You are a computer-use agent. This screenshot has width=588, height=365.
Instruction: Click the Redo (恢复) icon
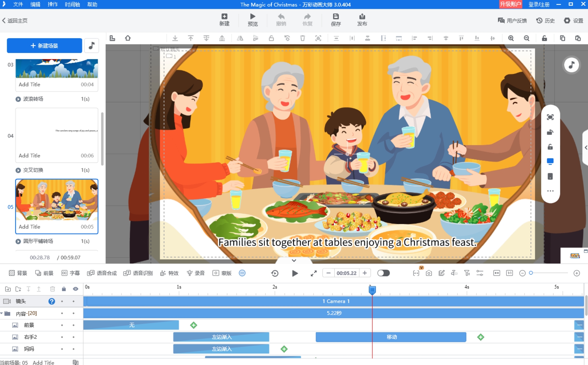point(307,20)
